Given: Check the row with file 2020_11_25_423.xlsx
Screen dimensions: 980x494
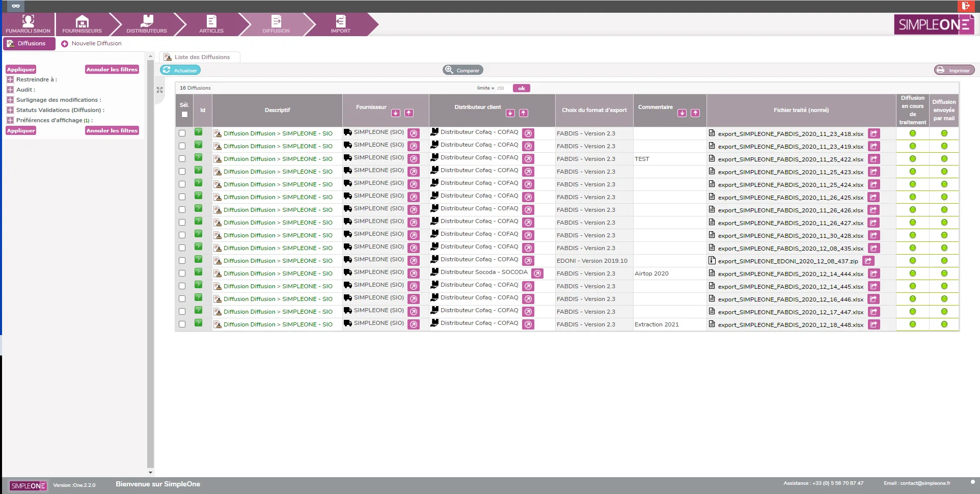Looking at the screenshot, I should [x=182, y=172].
